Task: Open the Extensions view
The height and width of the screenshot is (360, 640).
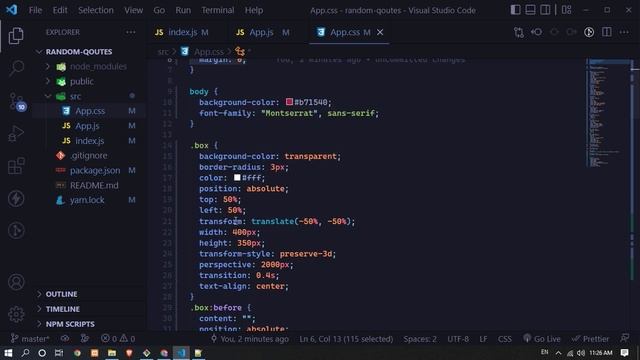Action: pos(16,166)
